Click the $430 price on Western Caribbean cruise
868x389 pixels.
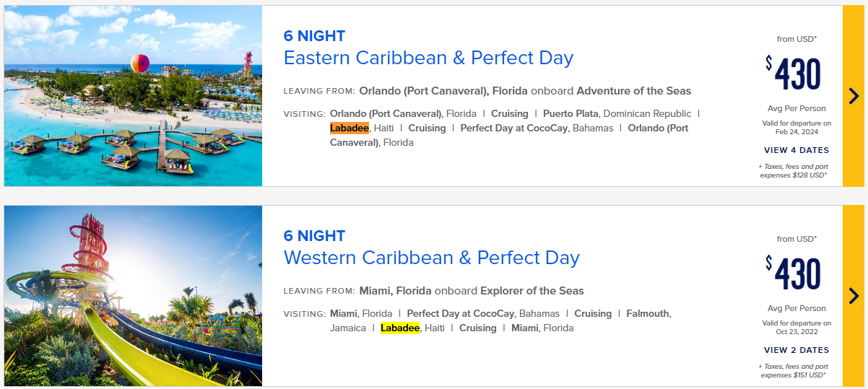click(794, 274)
